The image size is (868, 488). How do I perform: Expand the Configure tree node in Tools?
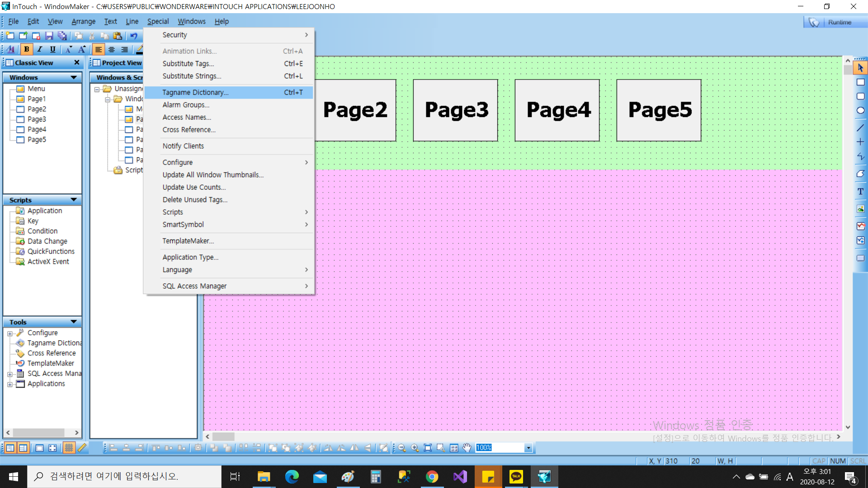point(9,333)
